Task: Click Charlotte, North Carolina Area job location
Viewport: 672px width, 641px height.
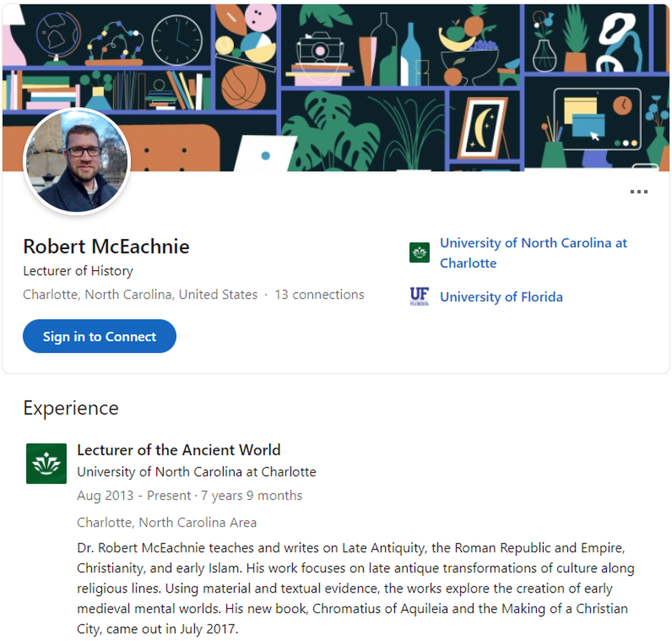Action: coord(167,522)
